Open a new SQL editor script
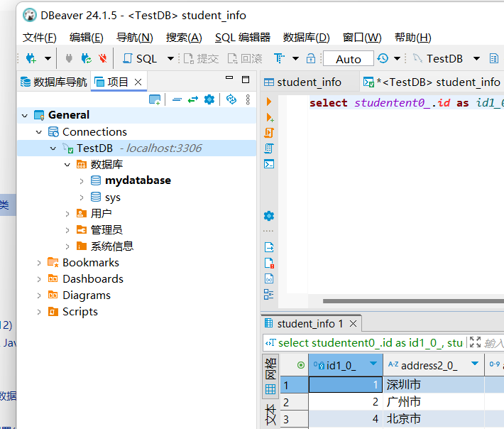The image size is (504, 429). pyautogui.click(x=140, y=58)
